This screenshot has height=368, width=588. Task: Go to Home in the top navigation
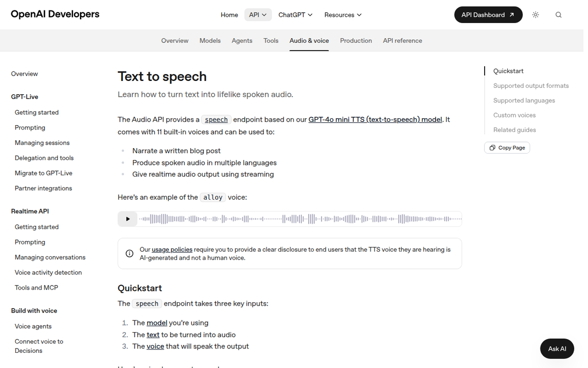[x=229, y=15]
